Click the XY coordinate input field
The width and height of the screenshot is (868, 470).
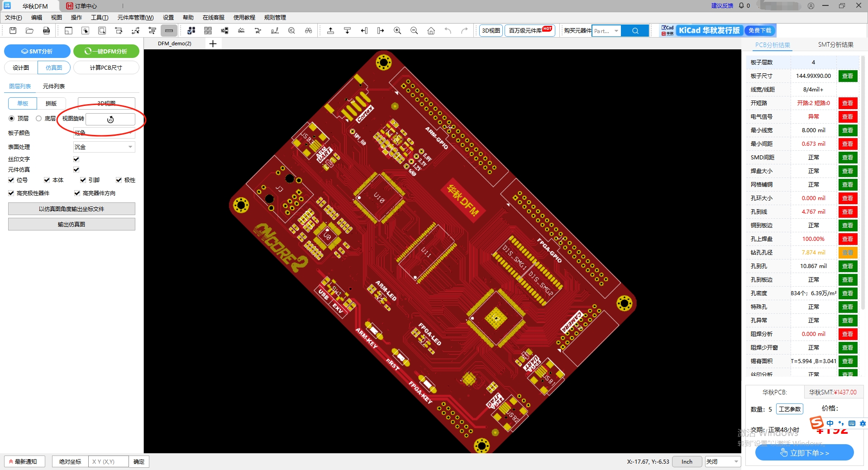click(108, 462)
